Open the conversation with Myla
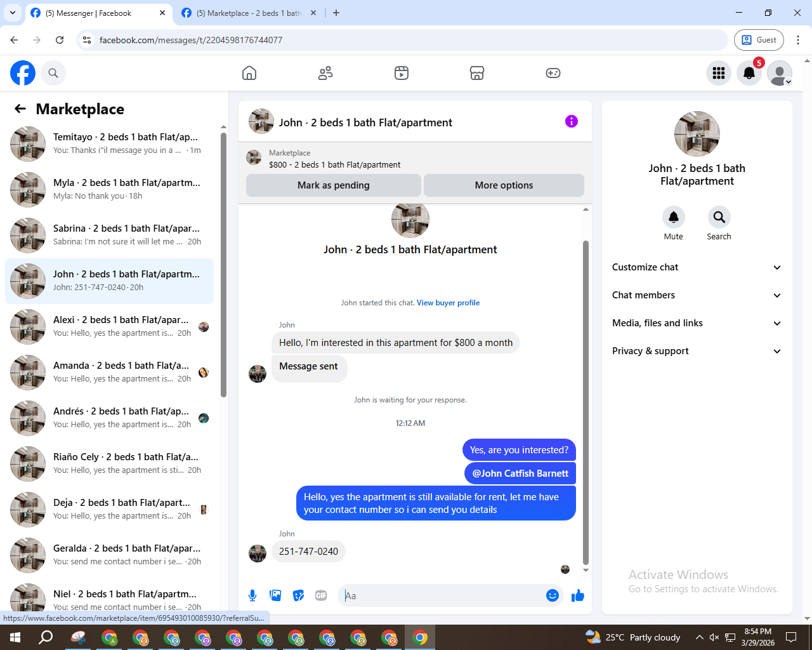Image resolution: width=812 pixels, height=650 pixels. tap(109, 190)
